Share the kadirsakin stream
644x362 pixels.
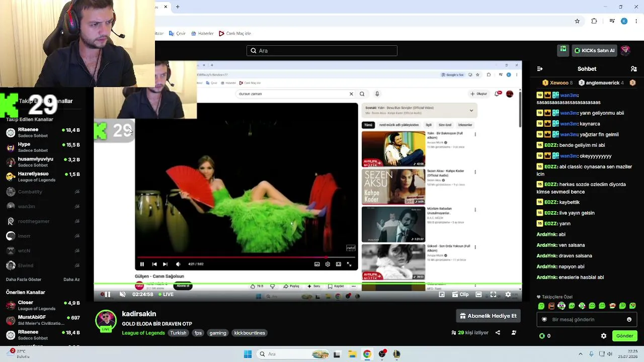tap(498, 332)
